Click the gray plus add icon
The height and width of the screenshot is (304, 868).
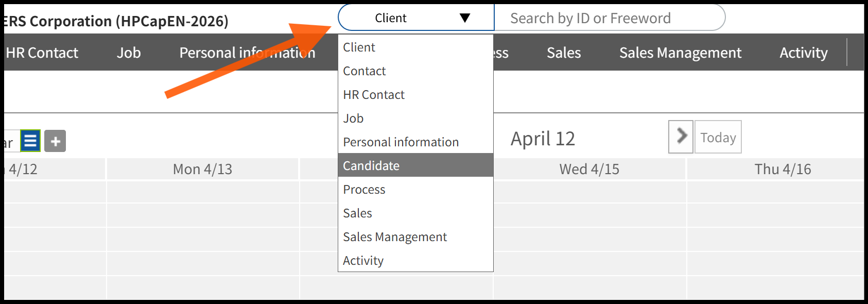click(55, 141)
